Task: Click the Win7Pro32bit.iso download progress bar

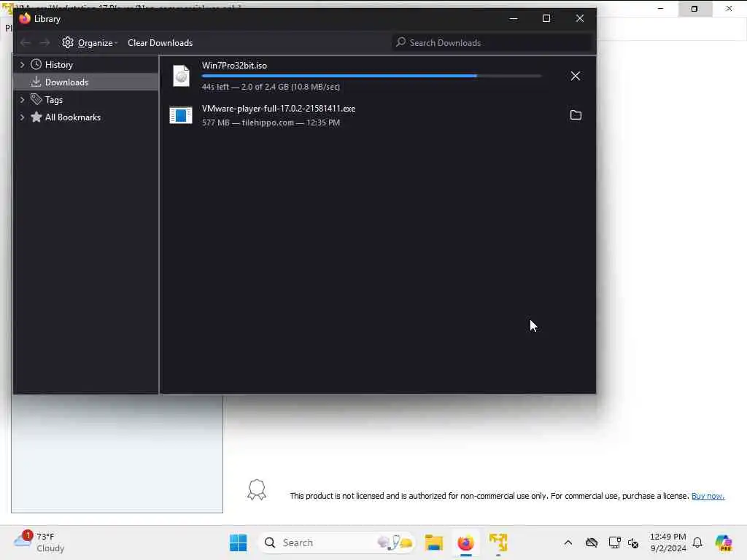Action: coord(371,76)
